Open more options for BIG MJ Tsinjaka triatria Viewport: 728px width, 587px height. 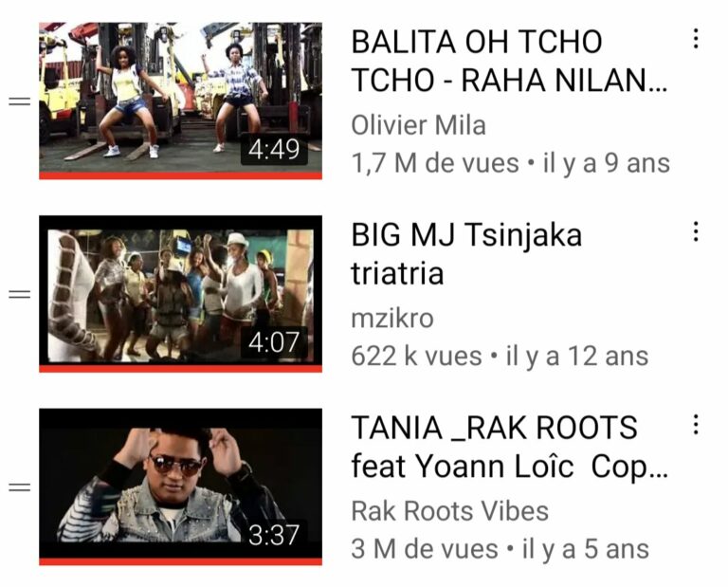(x=695, y=231)
